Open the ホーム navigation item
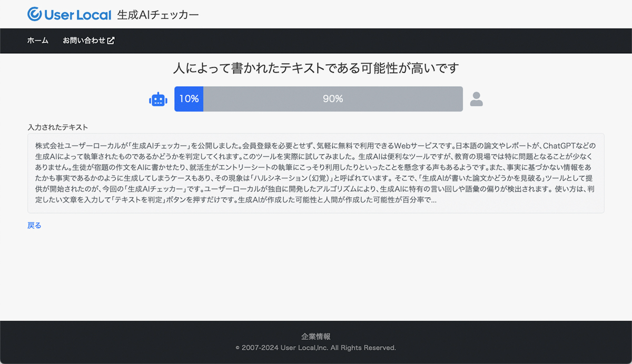The image size is (632, 364). [38, 41]
